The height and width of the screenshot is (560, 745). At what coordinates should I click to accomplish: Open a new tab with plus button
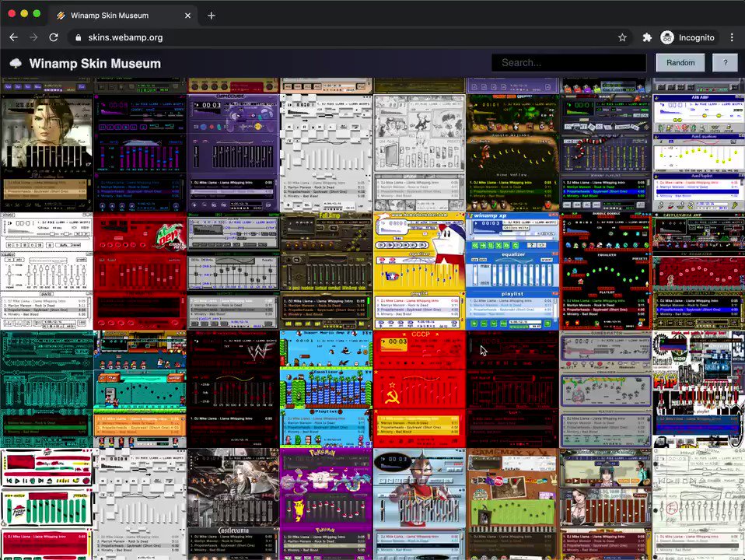coord(212,16)
